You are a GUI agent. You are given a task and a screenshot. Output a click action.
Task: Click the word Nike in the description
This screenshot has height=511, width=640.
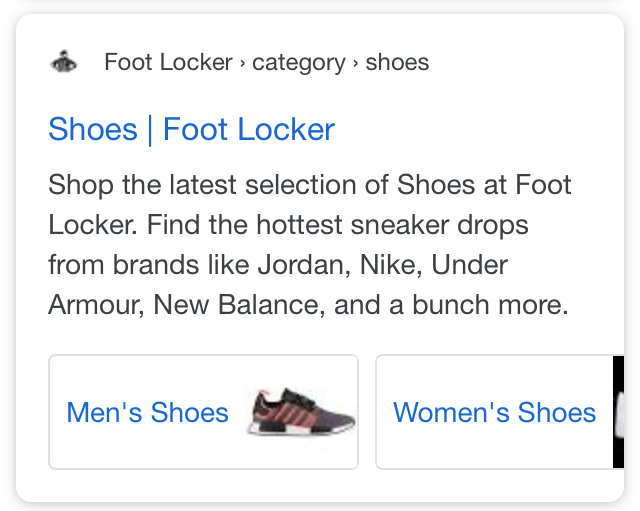coord(390,265)
